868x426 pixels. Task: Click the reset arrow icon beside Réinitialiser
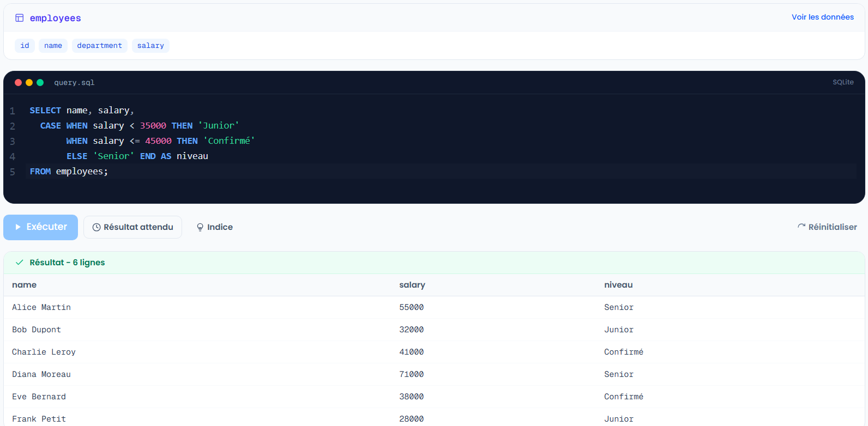coord(801,227)
